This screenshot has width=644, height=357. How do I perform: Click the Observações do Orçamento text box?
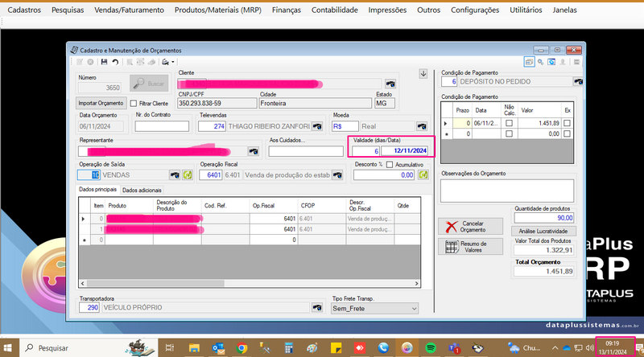click(507, 191)
